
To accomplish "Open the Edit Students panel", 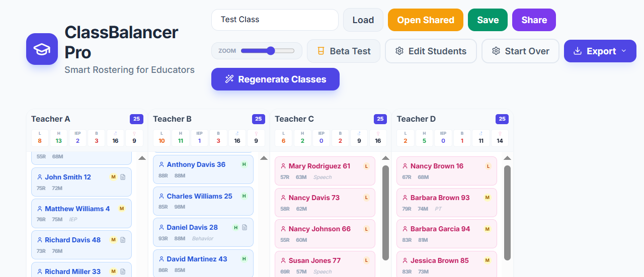I will pos(431,51).
